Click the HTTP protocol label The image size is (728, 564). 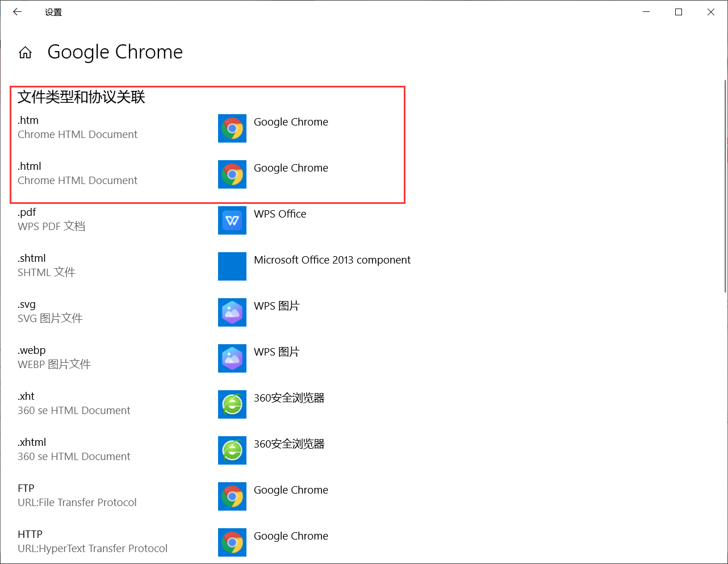coord(30,534)
